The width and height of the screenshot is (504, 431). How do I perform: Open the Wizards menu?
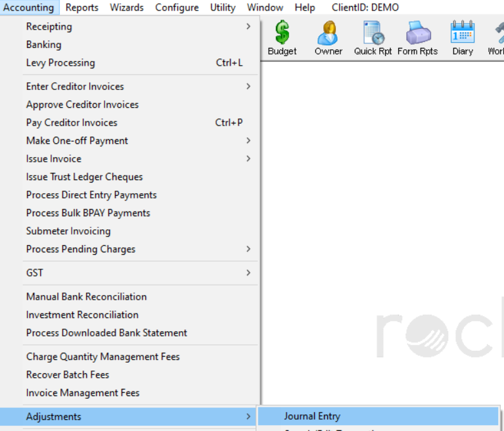tap(127, 7)
